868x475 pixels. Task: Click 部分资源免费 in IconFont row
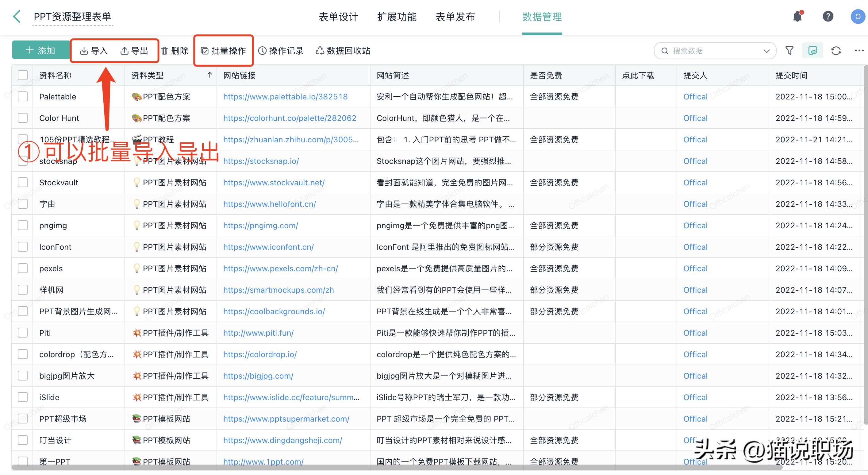[x=554, y=247]
